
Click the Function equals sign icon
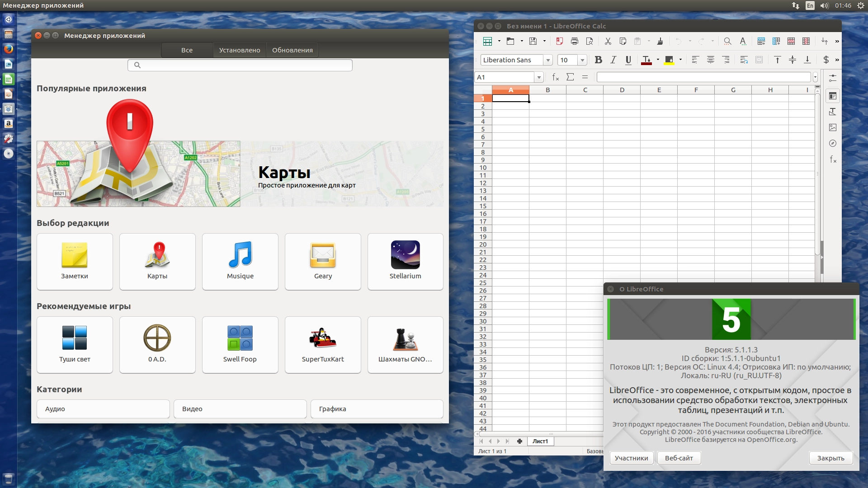(x=585, y=77)
